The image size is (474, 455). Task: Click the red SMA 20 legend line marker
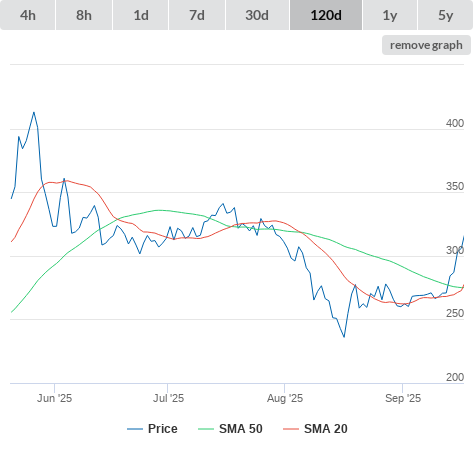tap(291, 429)
